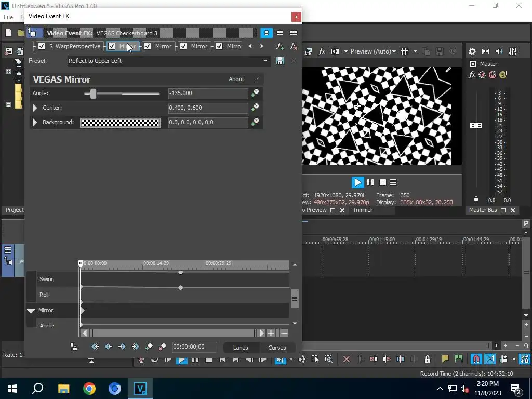Open Master Bus audio properties gear
The width and height of the screenshot is (532, 399).
pyautogui.click(x=472, y=51)
